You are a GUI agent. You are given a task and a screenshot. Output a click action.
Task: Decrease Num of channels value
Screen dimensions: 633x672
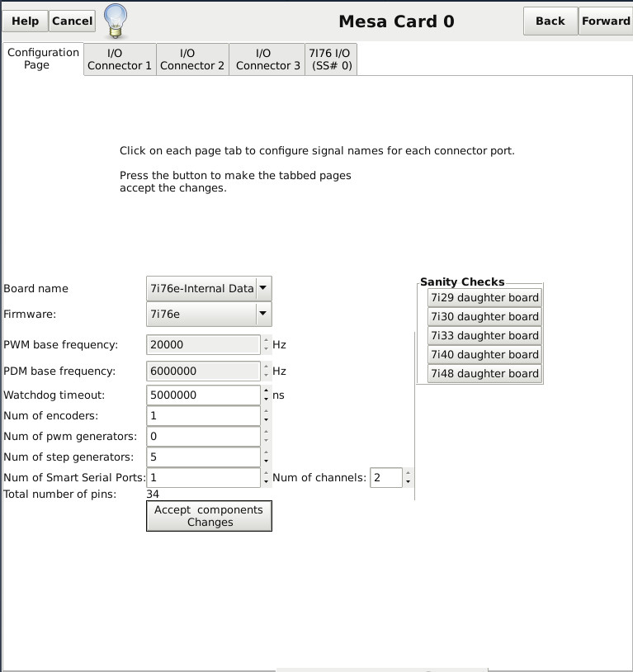tap(408, 482)
